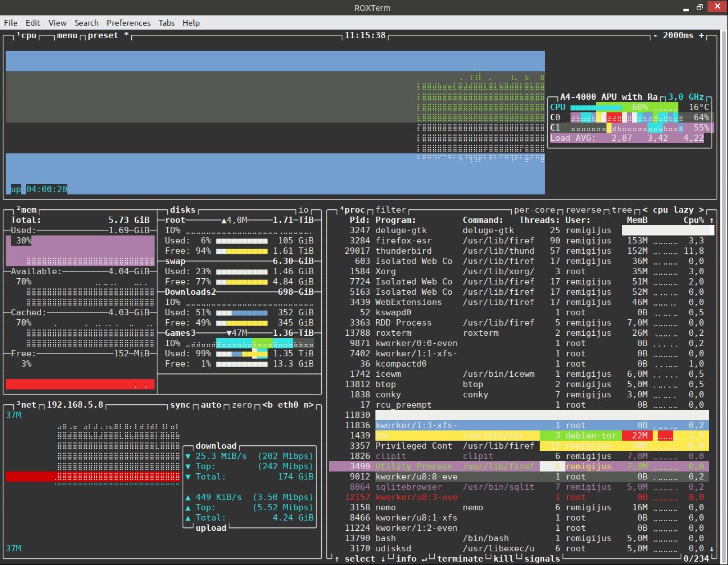Select the deluge-gtk process row
Viewport: 728px width, 565px height.
click(519, 230)
